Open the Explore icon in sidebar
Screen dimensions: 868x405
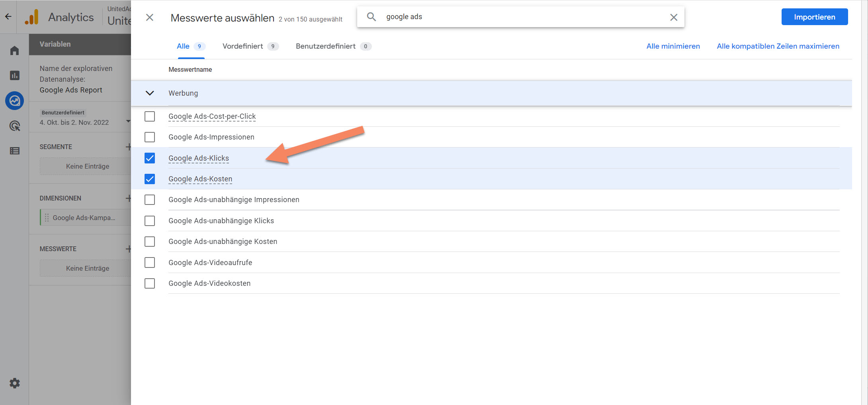tap(15, 100)
